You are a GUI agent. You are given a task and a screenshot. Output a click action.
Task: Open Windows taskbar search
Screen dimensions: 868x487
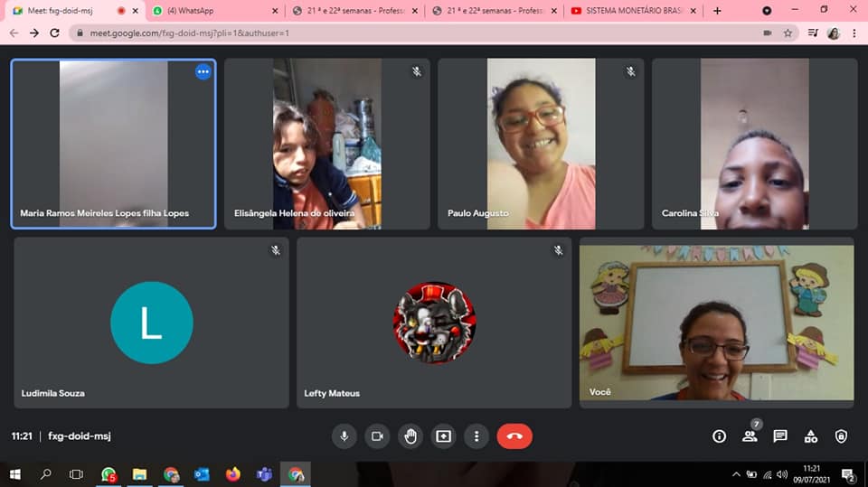45,474
